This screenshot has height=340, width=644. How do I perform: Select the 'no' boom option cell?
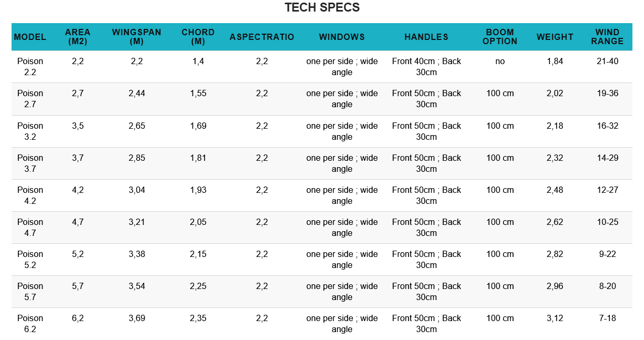point(500,61)
